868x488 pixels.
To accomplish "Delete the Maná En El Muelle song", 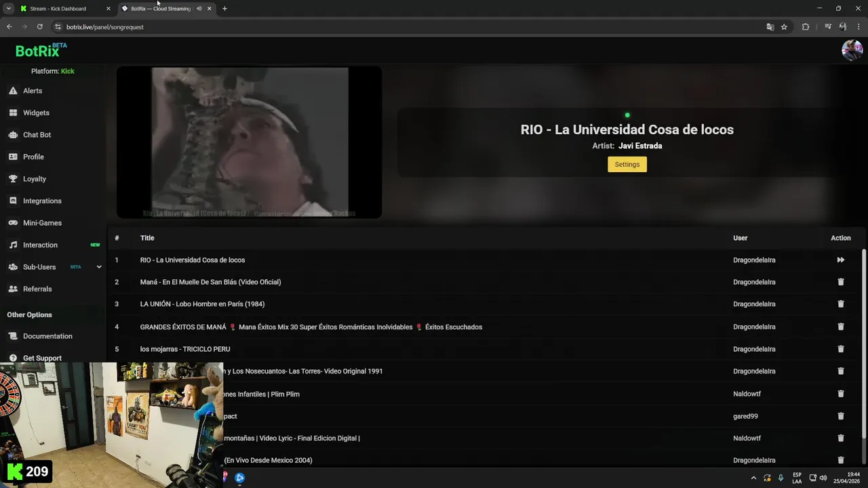I will tap(841, 282).
